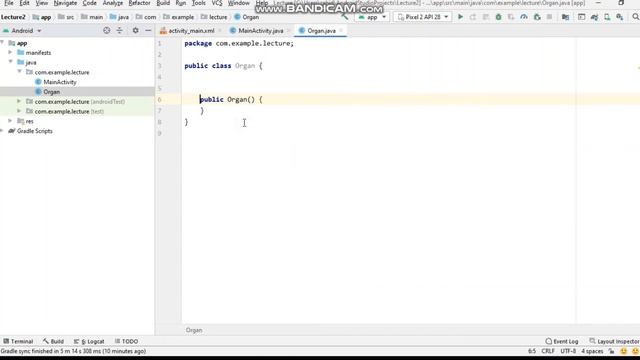Screen dimensions: 640x360
Task: Click the Debug app bug icon
Action: (498, 17)
